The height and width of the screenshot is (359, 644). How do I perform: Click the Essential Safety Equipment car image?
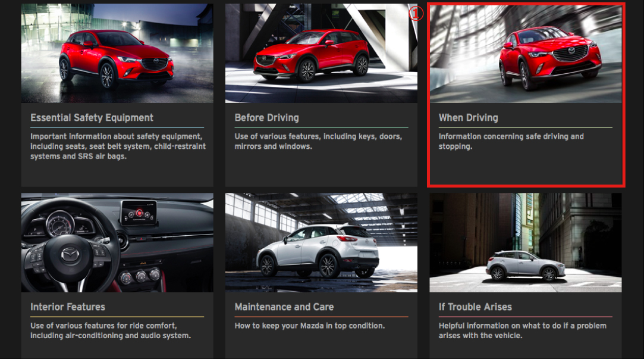click(117, 54)
